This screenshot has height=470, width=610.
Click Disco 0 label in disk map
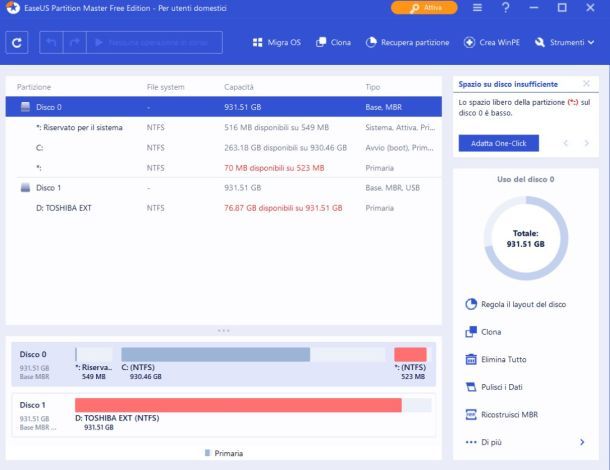coord(33,354)
